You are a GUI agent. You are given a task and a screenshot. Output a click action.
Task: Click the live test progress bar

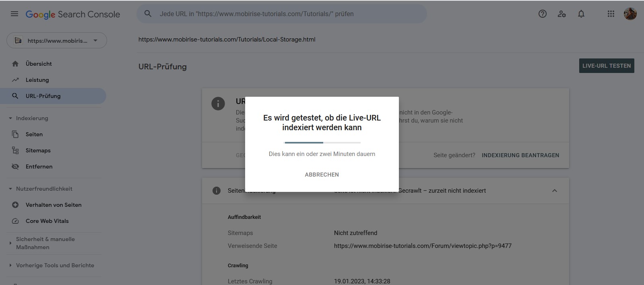(x=322, y=143)
